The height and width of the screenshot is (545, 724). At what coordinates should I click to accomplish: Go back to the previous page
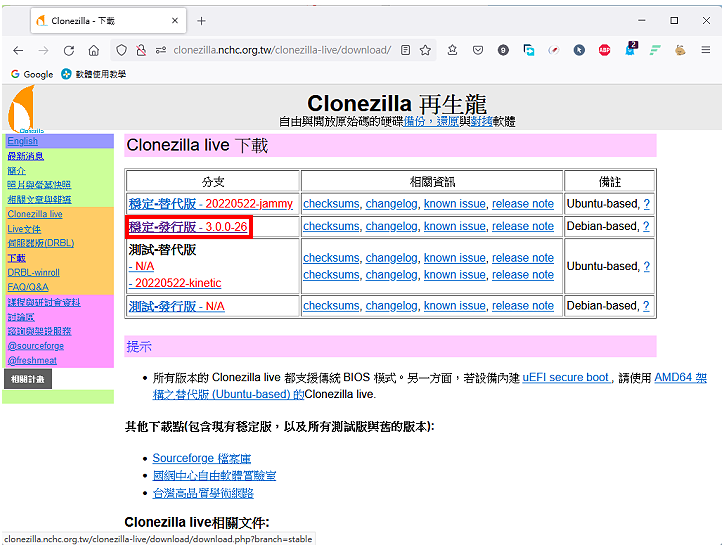click(18, 50)
